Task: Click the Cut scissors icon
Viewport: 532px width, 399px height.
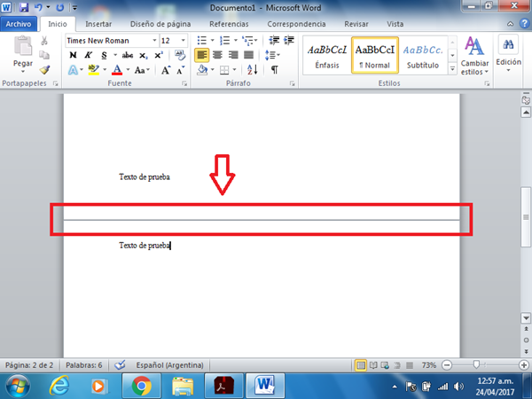Action: (x=44, y=41)
